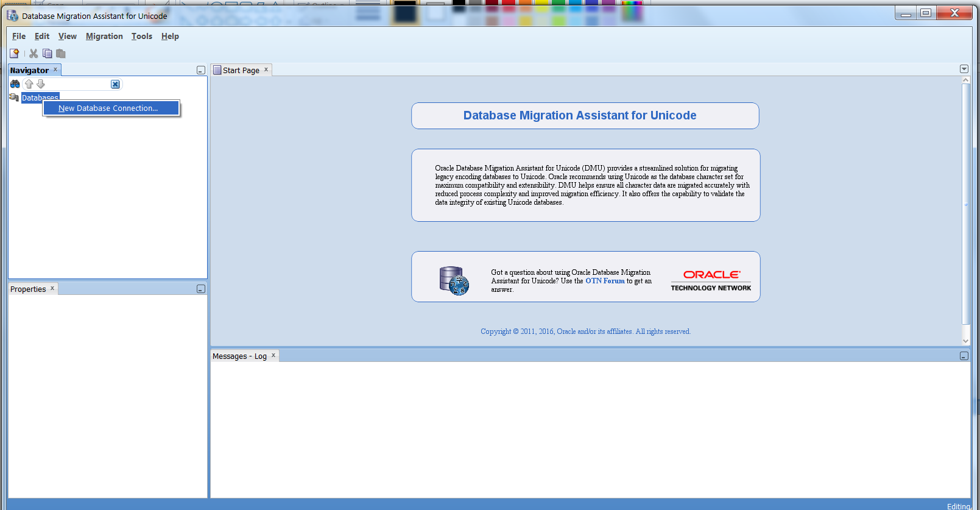
Task: Click the Editing status bar text
Action: click(x=959, y=506)
